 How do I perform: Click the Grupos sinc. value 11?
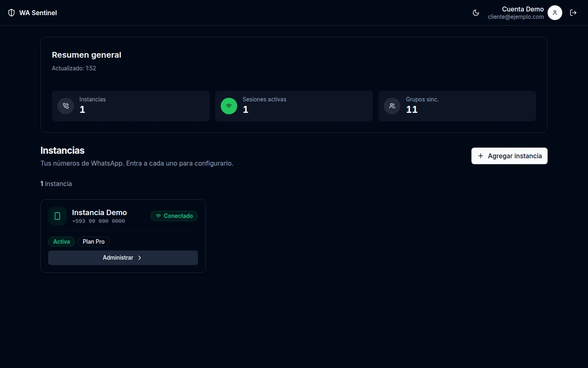point(412,110)
